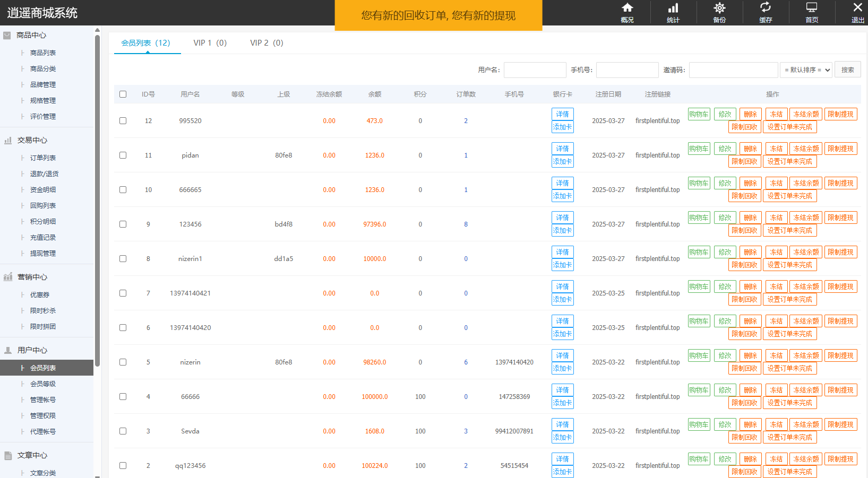The image size is (868, 478).
Task: Focus the 用户名 search input field
Action: pyautogui.click(x=535, y=70)
